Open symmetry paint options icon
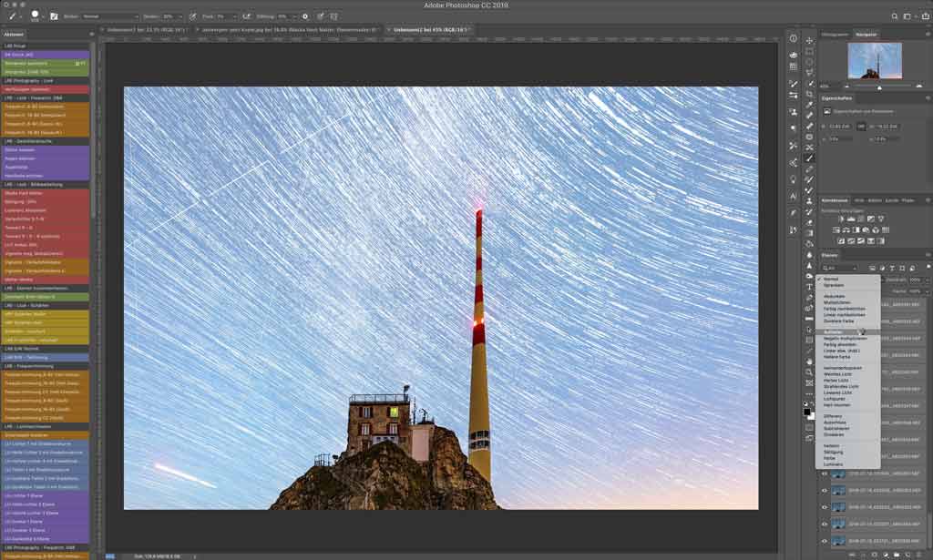 [333, 16]
